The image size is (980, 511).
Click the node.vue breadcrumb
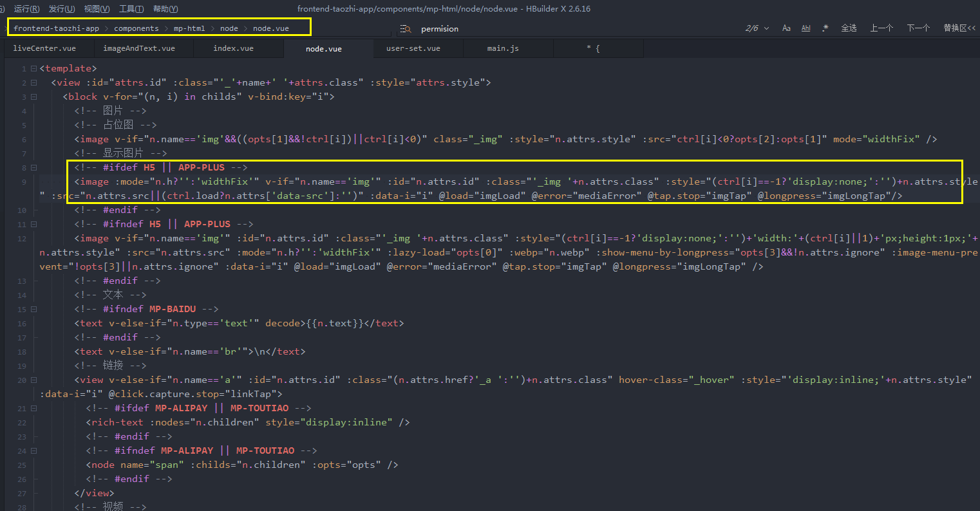click(271, 28)
